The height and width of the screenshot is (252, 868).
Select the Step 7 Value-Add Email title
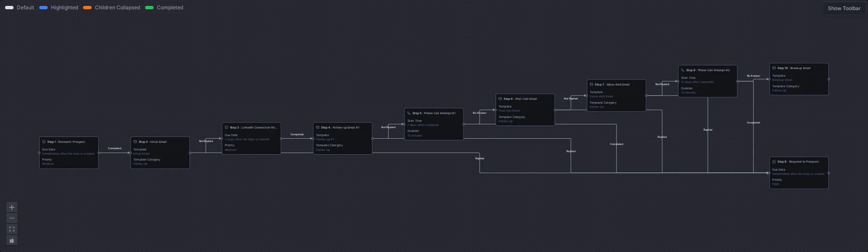tap(612, 85)
